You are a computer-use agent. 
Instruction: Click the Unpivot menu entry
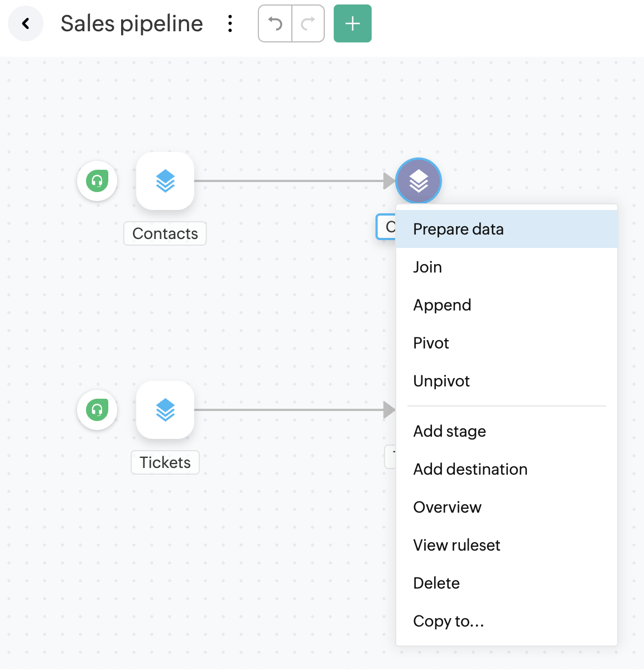(x=441, y=381)
